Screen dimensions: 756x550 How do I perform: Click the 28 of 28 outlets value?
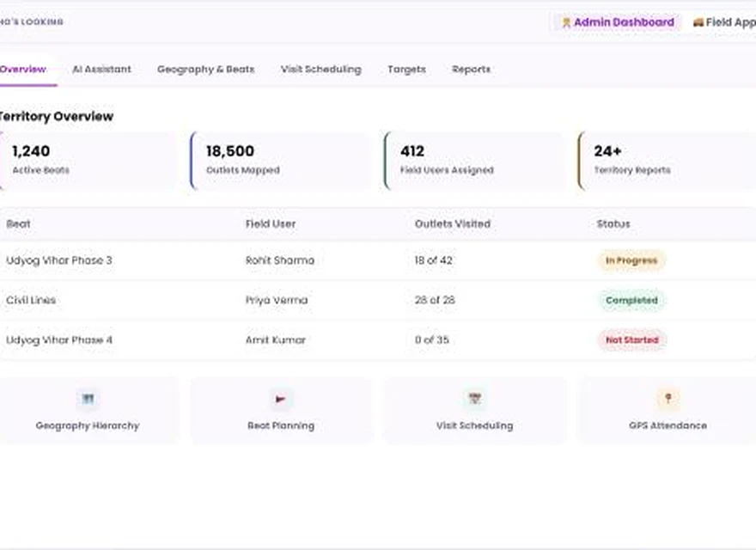point(435,300)
